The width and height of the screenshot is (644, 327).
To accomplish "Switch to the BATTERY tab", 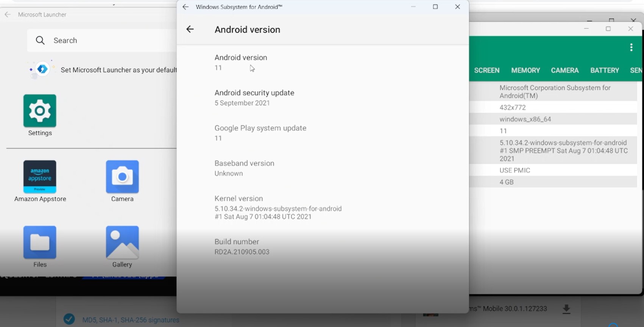I will 605,70.
